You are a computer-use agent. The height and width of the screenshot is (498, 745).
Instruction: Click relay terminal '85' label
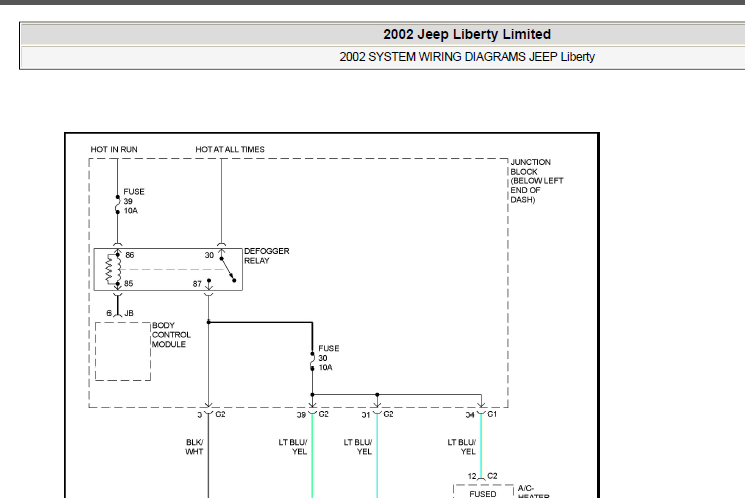pos(129,284)
